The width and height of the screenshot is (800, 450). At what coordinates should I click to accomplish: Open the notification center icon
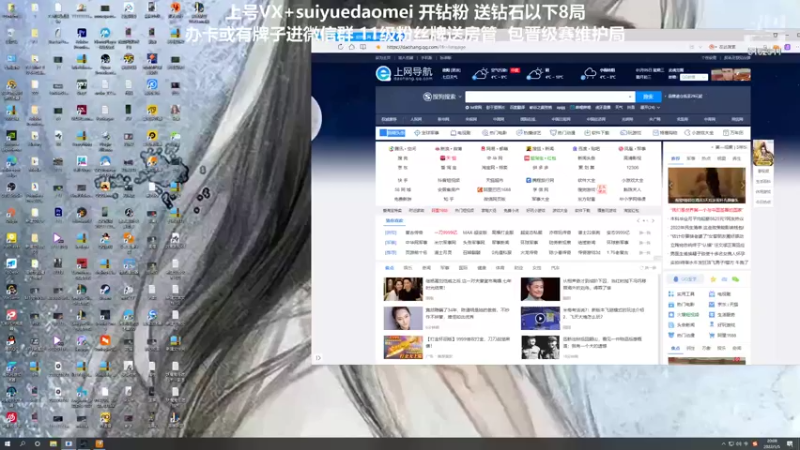coord(790,444)
